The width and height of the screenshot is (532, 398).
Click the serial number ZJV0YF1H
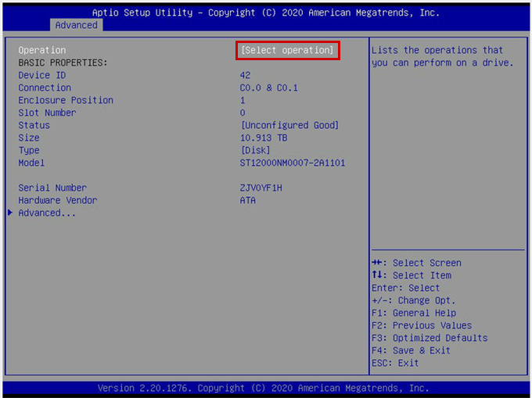click(x=261, y=188)
